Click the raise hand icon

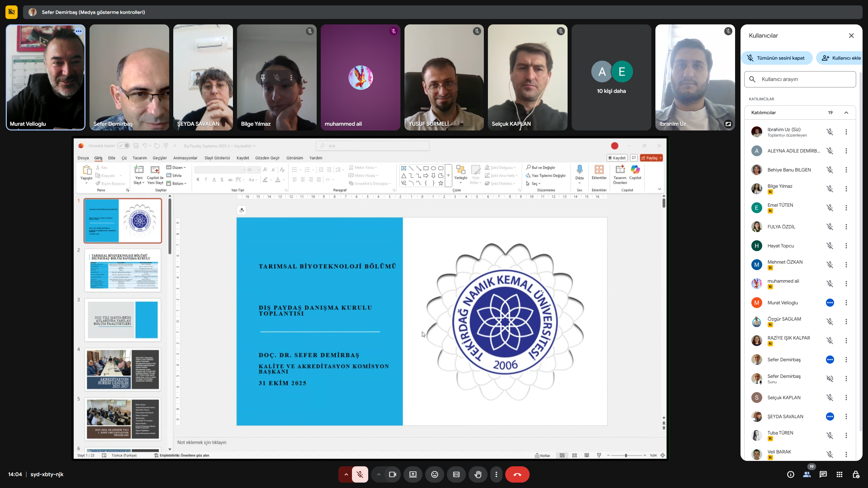tap(478, 474)
